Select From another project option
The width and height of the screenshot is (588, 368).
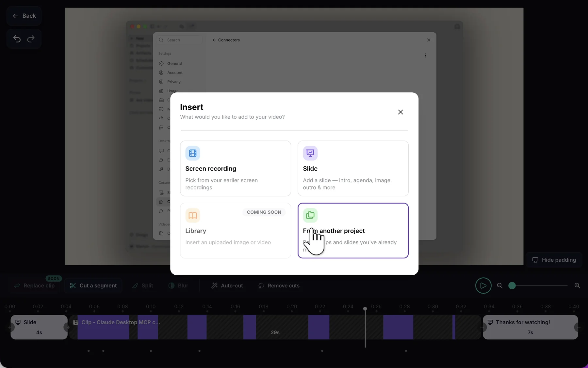pyautogui.click(x=353, y=231)
